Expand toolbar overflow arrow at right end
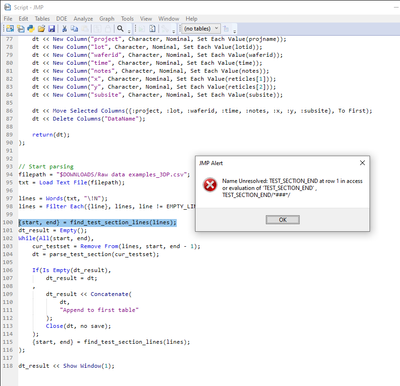Image resolution: width=400 pixels, height=386 pixels. pyautogui.click(x=235, y=31)
